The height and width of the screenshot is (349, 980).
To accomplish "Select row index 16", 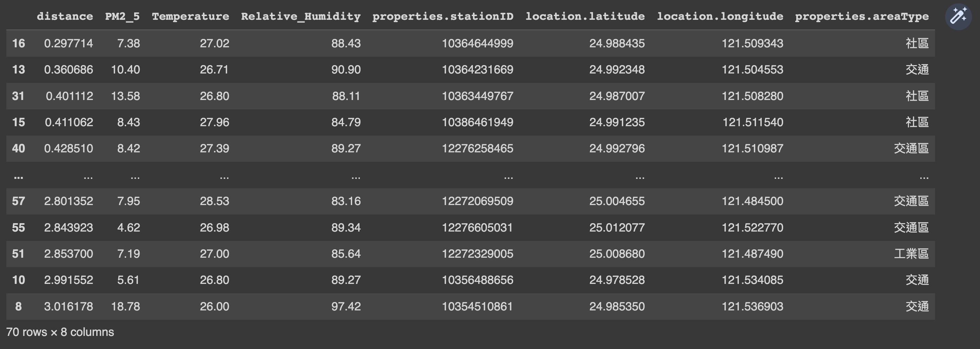I will tap(18, 43).
